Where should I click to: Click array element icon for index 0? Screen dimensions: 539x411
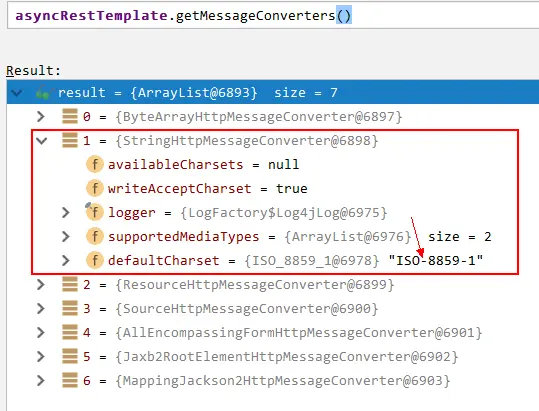[70, 116]
